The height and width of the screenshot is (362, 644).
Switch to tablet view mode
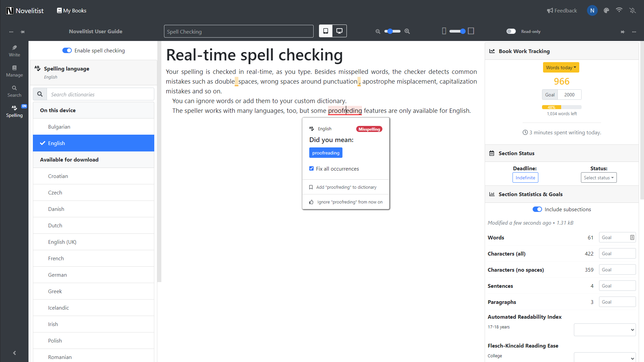[325, 31]
